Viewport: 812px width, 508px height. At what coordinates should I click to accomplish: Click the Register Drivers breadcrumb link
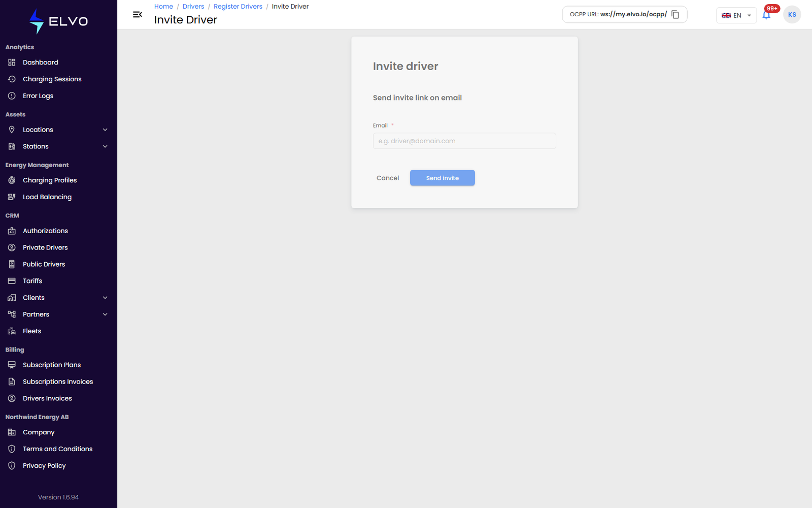tap(238, 7)
